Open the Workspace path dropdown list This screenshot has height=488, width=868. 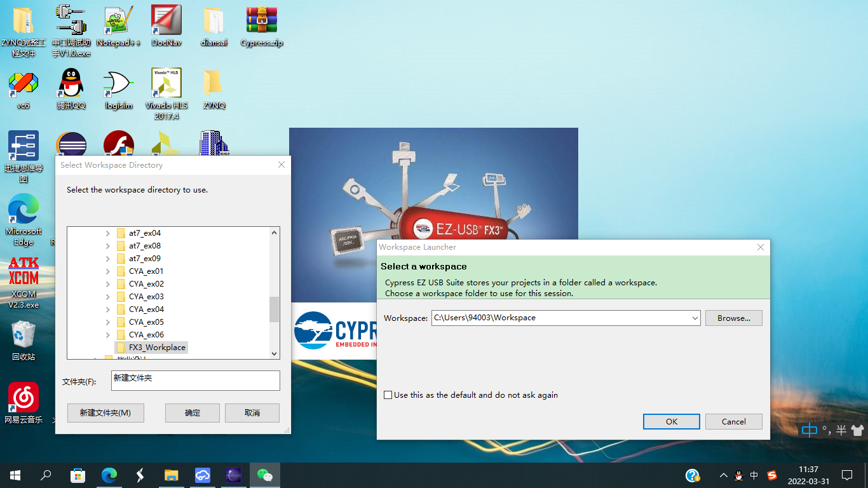(695, 318)
